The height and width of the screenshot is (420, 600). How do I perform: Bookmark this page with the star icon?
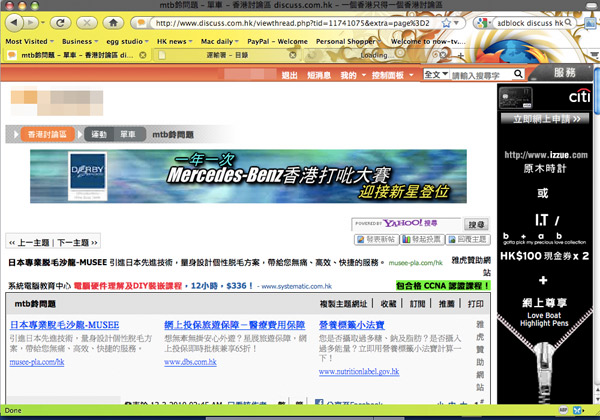446,23
